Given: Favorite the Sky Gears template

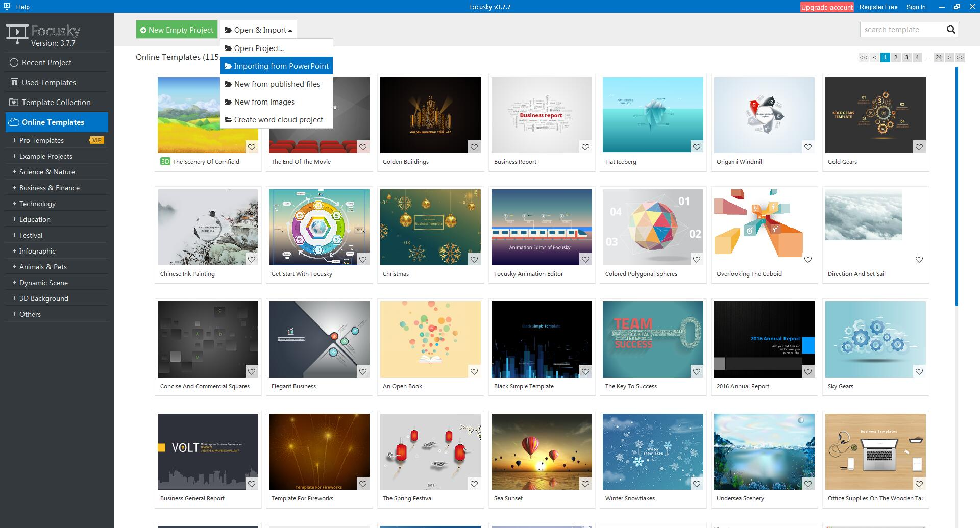Looking at the screenshot, I should tap(919, 371).
